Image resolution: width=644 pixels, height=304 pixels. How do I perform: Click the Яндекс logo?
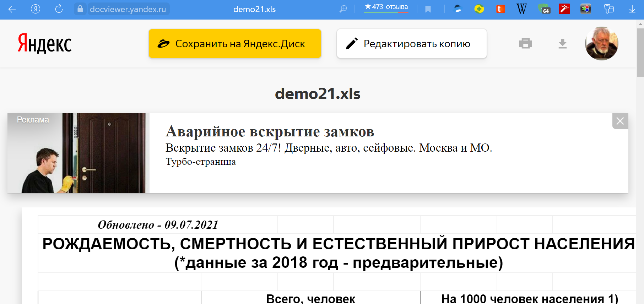pos(45,44)
